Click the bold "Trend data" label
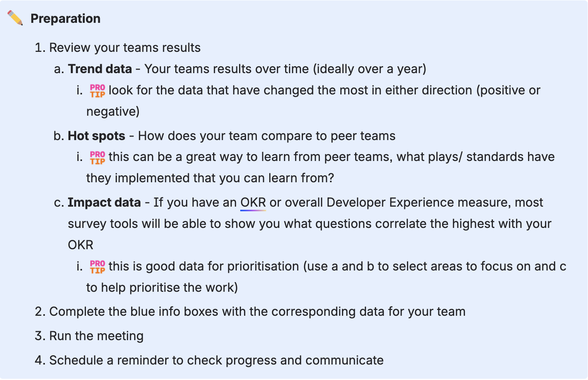The width and height of the screenshot is (588, 380). pyautogui.click(x=100, y=69)
